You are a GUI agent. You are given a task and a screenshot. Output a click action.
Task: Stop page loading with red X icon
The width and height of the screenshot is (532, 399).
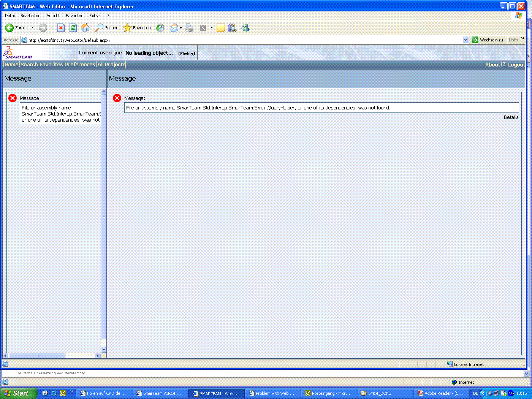[x=61, y=28]
